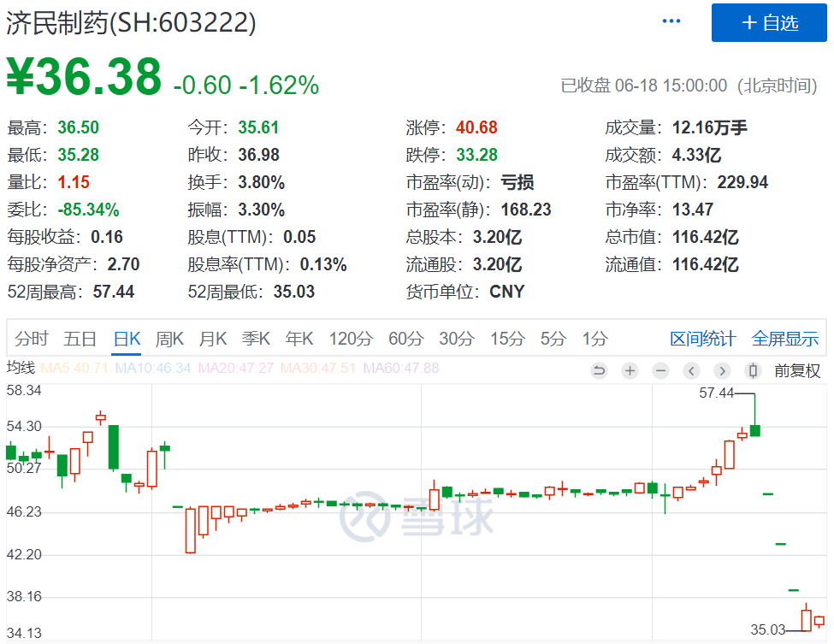Open the 前复权 adjustment dropdown

point(796,370)
